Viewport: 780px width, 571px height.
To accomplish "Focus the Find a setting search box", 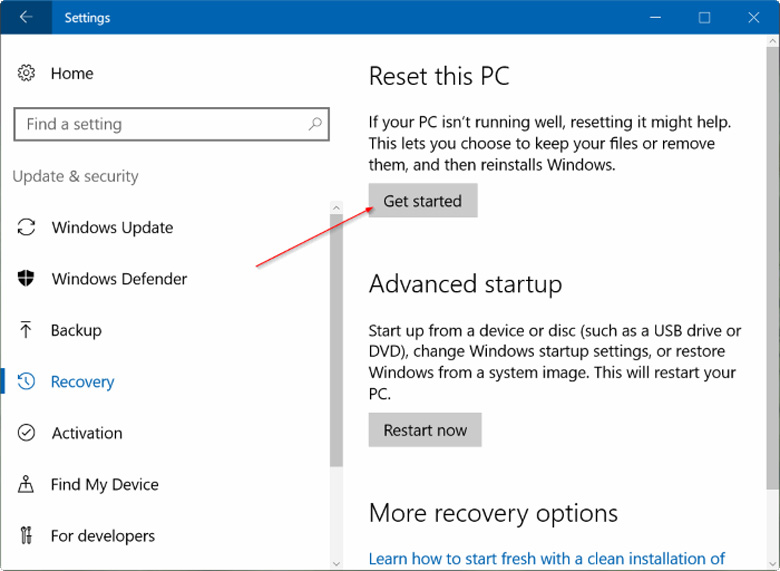I will (160, 124).
